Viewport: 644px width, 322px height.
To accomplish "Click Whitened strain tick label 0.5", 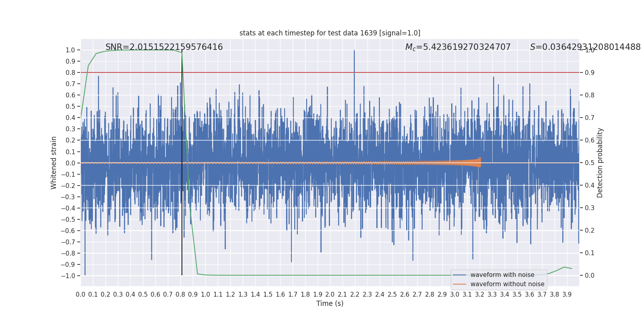I will coord(70,107).
